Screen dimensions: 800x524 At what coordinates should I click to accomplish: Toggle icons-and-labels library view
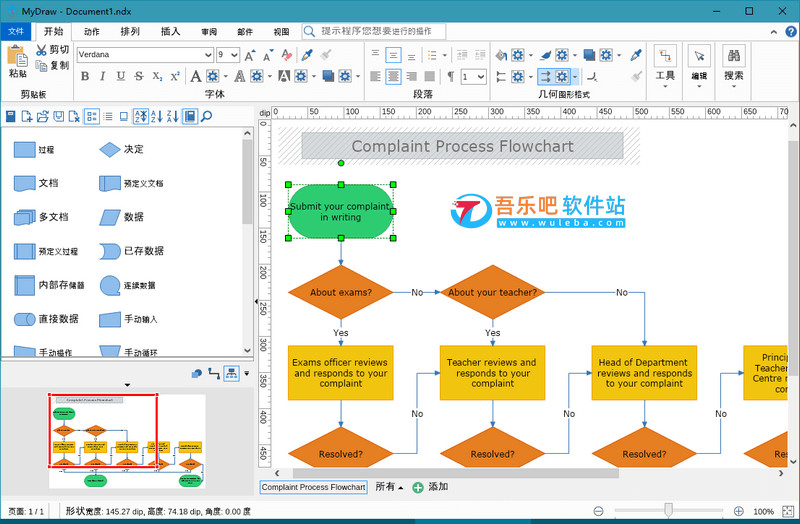(92, 116)
